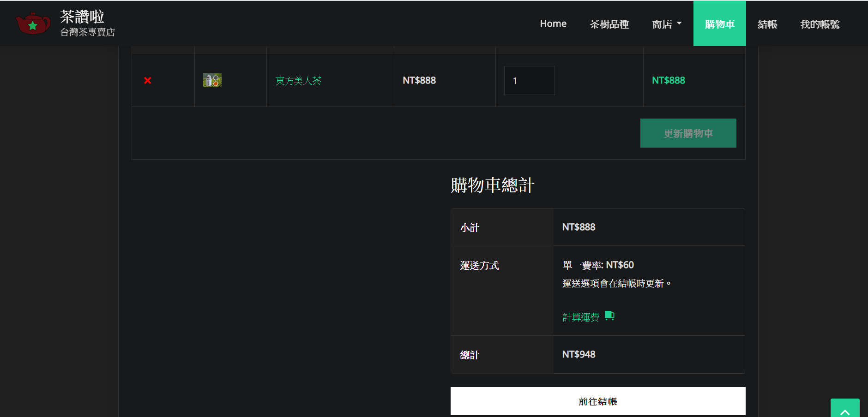868x417 pixels.
Task: Click the 台灣茶專賣店 tagline text
Action: (88, 32)
